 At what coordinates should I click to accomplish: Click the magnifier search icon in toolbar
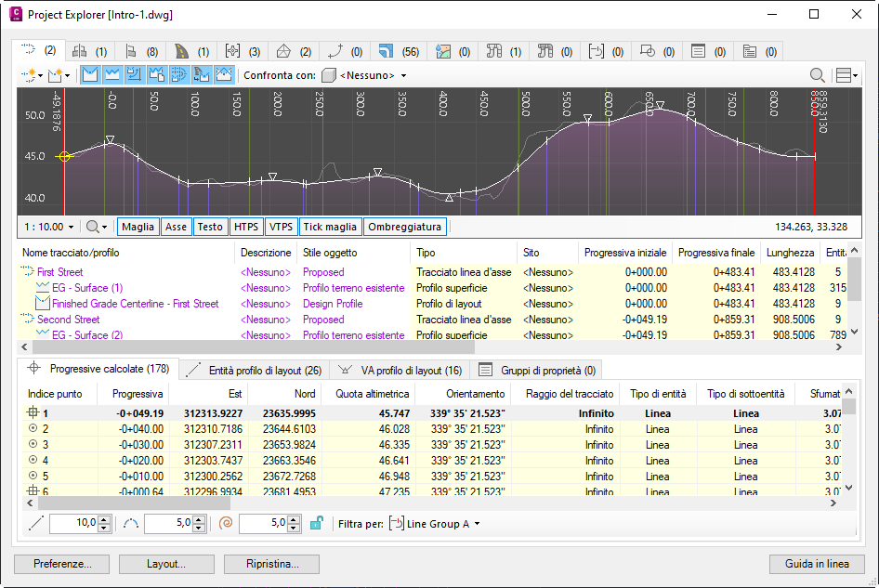(x=818, y=75)
